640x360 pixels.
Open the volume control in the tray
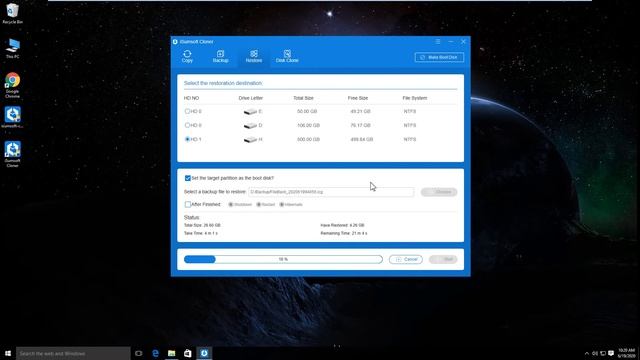pyautogui.click(x=595, y=353)
